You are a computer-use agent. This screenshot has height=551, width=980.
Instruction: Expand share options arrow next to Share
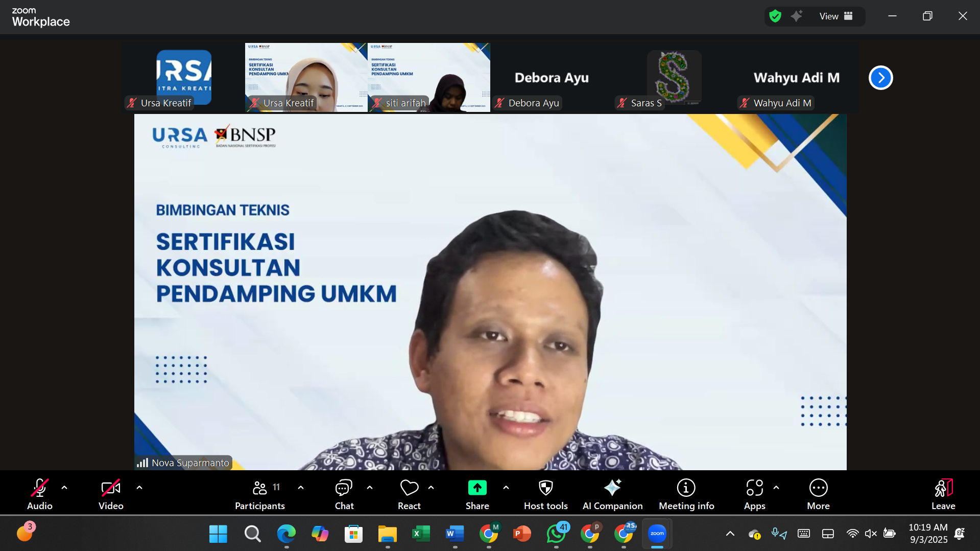click(x=506, y=488)
